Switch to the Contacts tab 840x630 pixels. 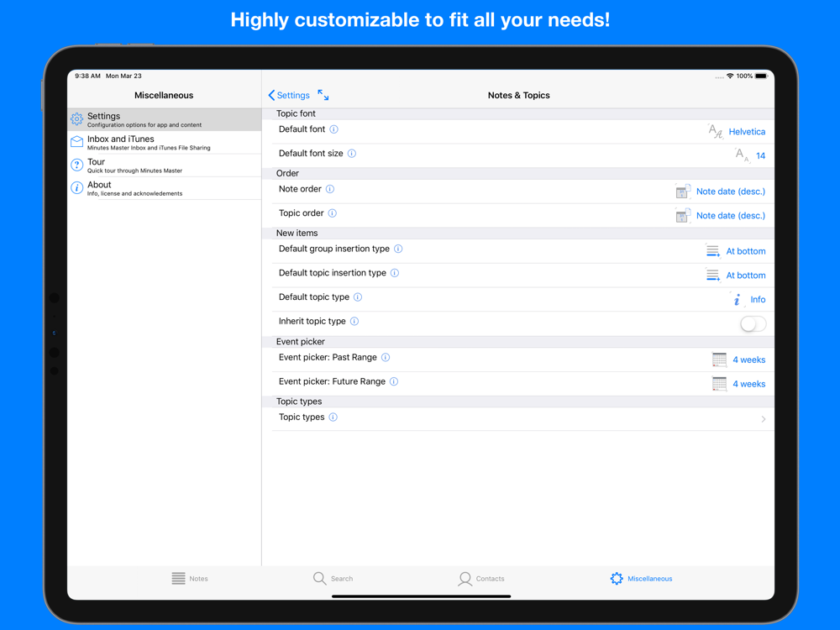[x=481, y=579]
